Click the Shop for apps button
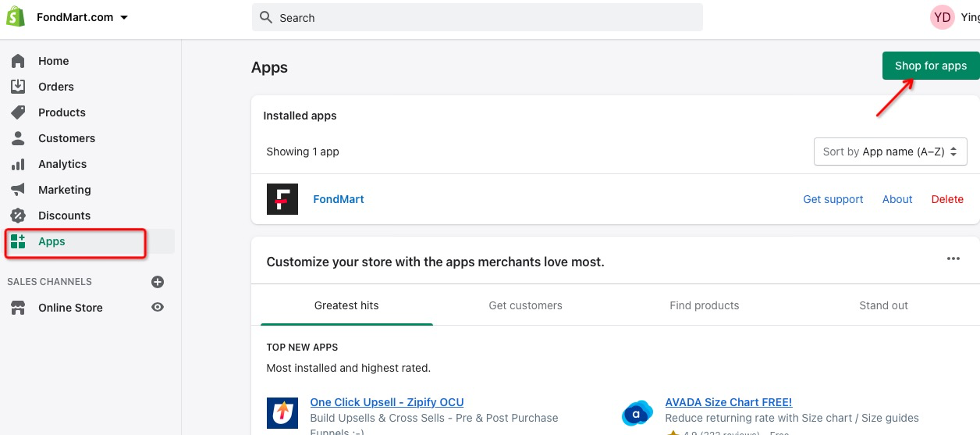980x435 pixels. pos(931,66)
